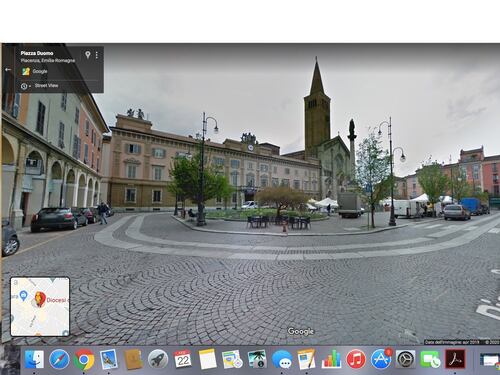Click the 'Piazza Duomo' title
Screen dimensions: 500x375
(x=37, y=53)
